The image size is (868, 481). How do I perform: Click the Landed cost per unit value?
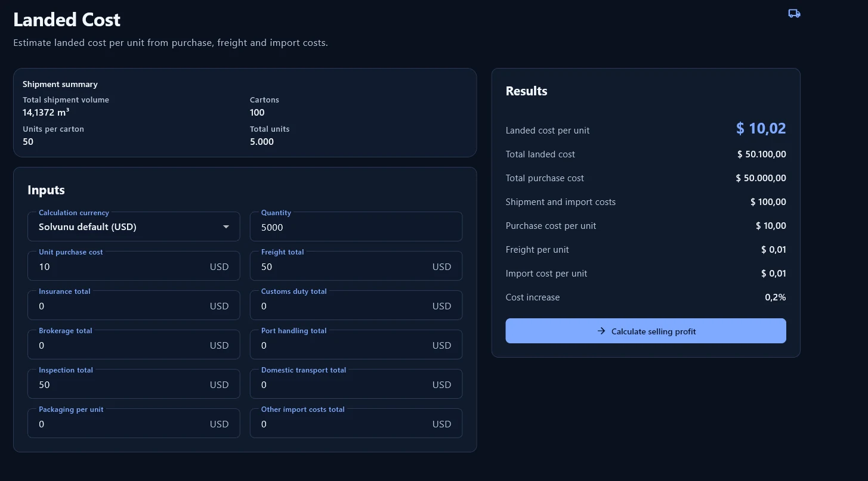[x=761, y=128]
